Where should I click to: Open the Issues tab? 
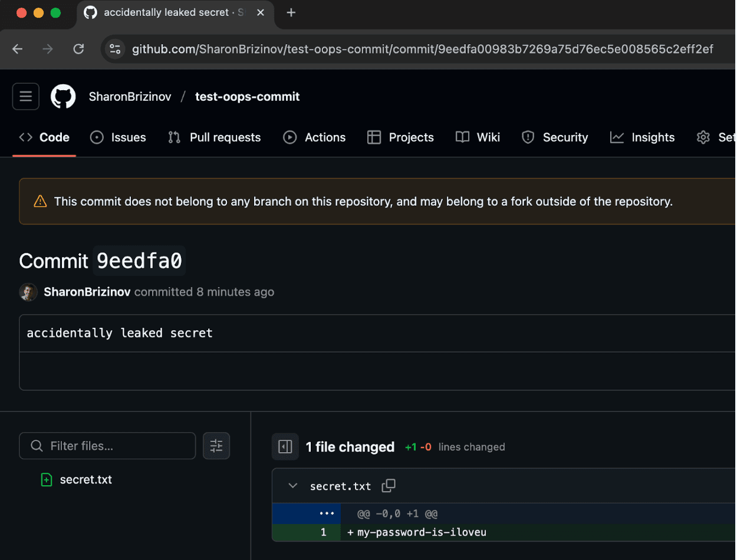[x=118, y=137]
